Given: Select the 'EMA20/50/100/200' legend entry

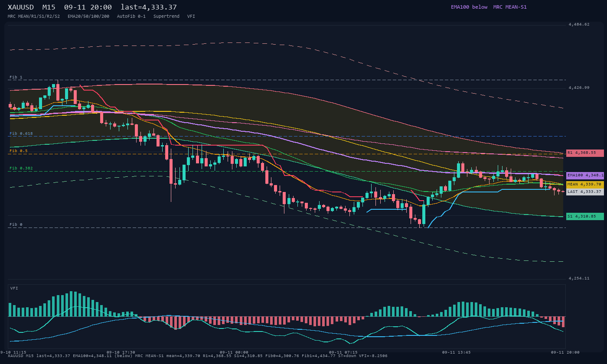Looking at the screenshot, I should pos(88,16).
